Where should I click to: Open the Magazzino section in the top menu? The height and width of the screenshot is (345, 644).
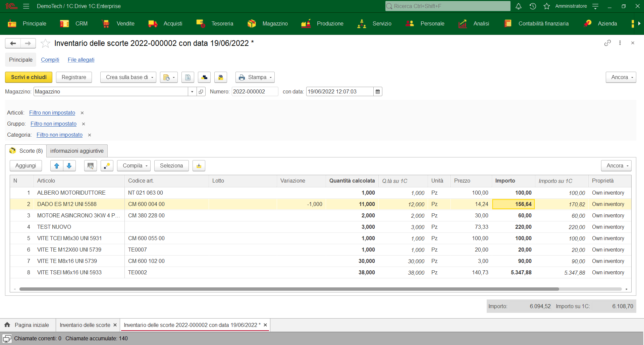point(268,23)
